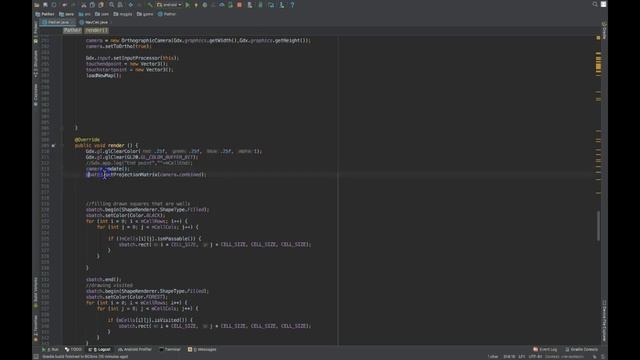
Task: Open the Event Log tool window
Action: tap(545, 349)
